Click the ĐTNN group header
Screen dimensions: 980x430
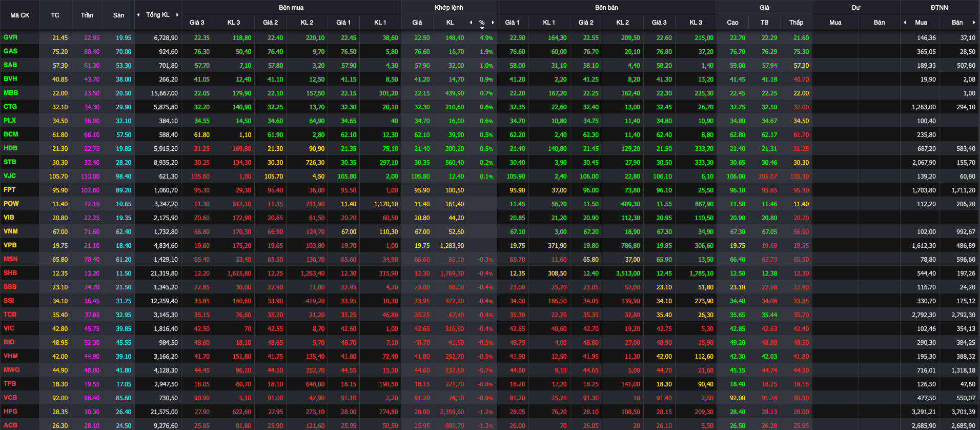[940, 8]
